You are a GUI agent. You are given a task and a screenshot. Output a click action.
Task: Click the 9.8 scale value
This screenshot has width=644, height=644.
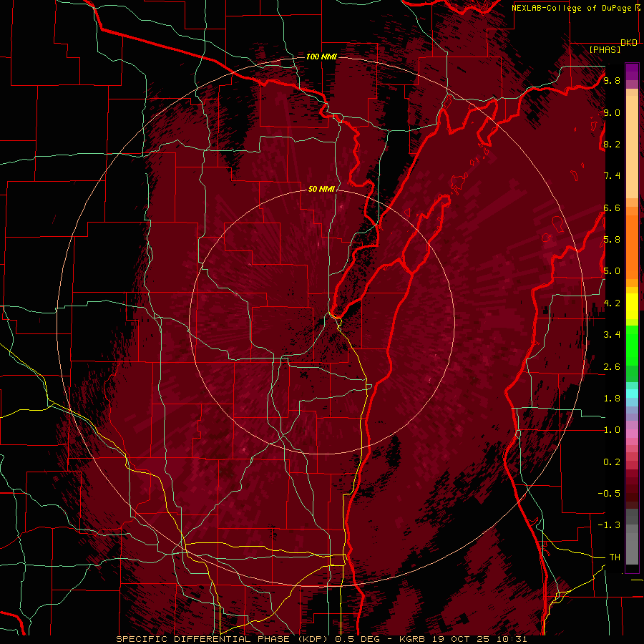pyautogui.click(x=612, y=80)
